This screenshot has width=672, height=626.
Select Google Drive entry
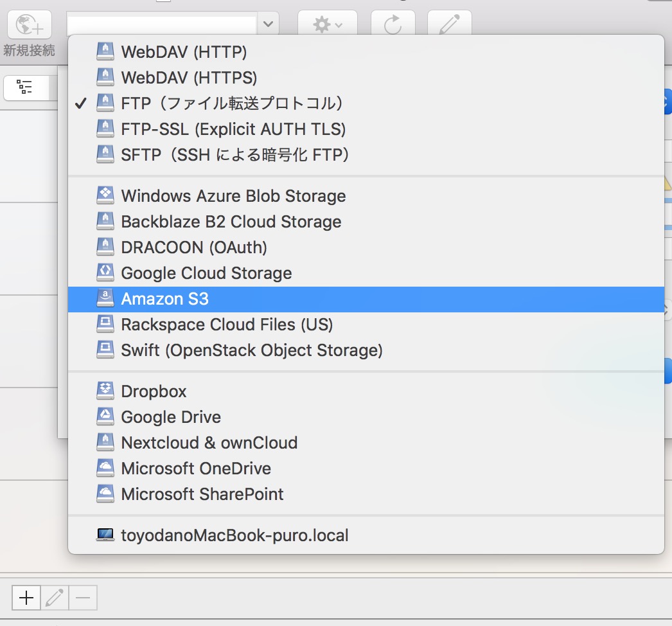coord(366,417)
